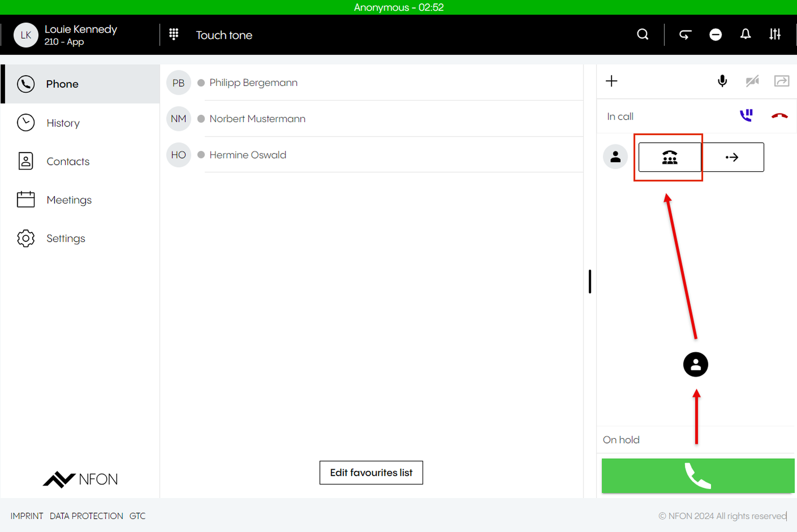The height and width of the screenshot is (532, 797).
Task: Open audio settings sliders icon
Action: pos(775,35)
